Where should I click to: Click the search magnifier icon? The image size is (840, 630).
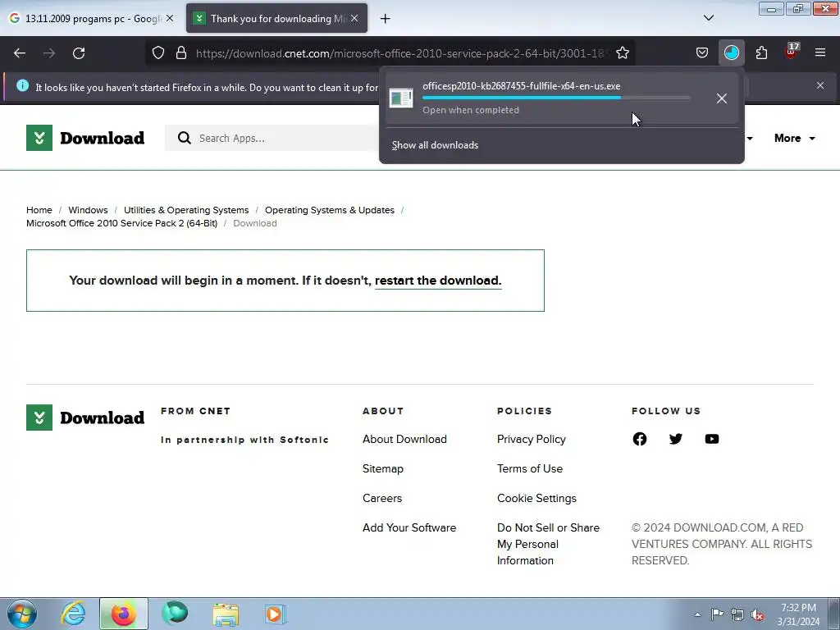(x=185, y=138)
